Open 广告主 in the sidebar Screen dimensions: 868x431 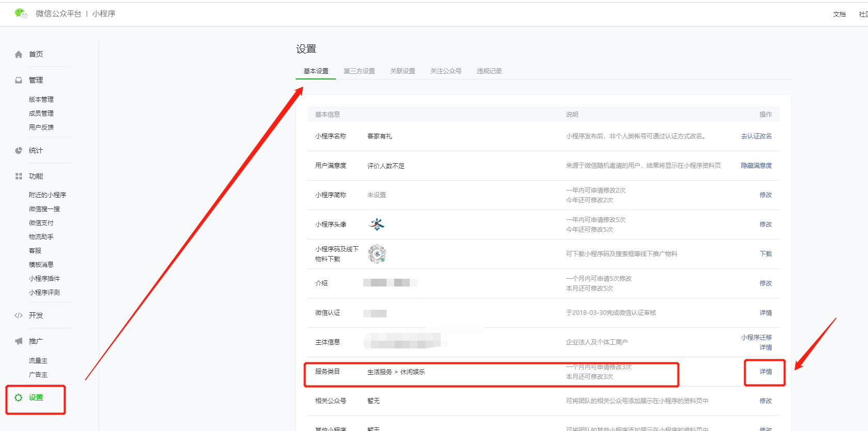[38, 374]
